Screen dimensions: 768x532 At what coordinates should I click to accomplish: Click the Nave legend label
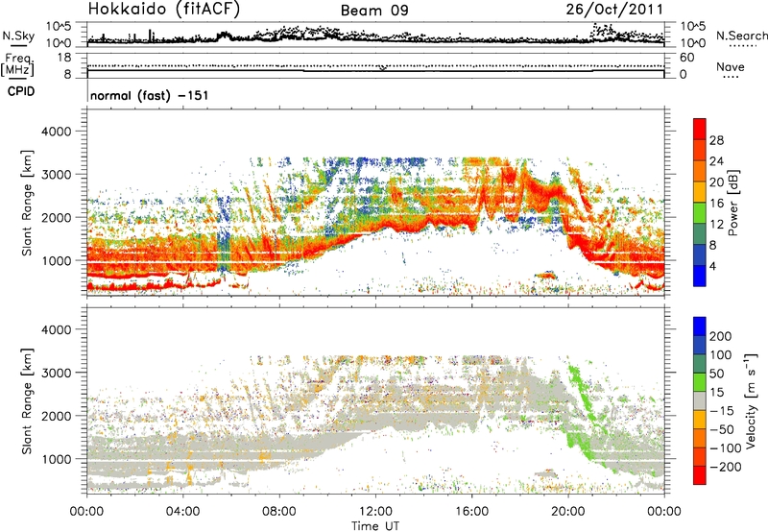730,66
